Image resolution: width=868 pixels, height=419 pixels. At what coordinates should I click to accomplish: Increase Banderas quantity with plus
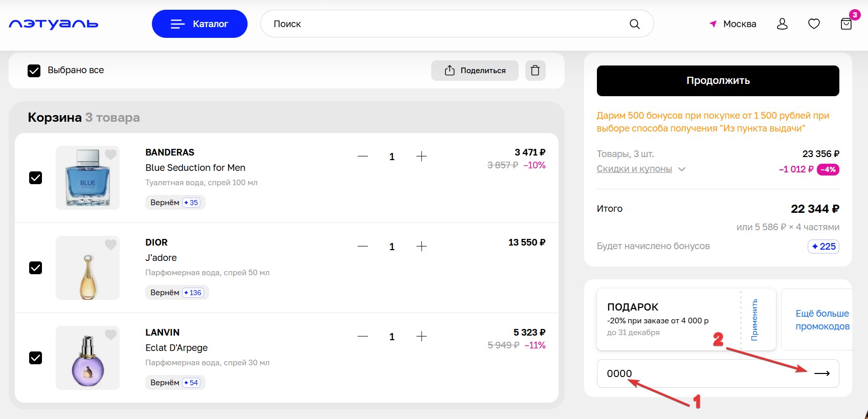421,157
